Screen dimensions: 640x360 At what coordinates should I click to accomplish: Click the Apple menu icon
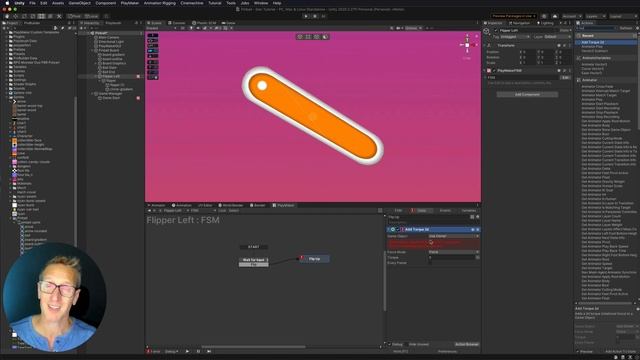[7, 3]
